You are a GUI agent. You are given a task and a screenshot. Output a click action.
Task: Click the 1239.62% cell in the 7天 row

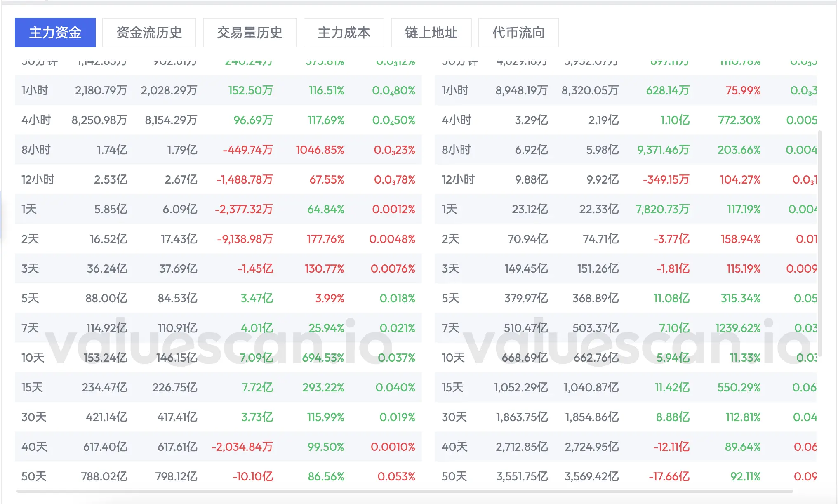(x=737, y=328)
